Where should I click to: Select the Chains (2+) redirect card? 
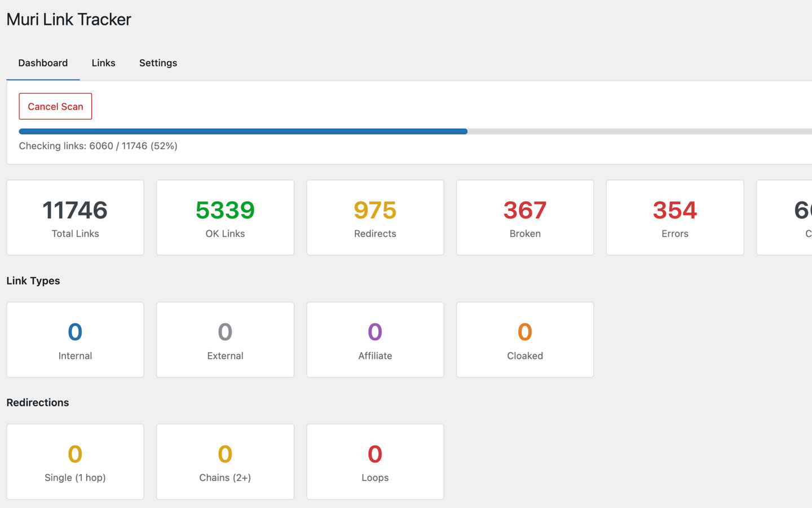[x=225, y=461]
